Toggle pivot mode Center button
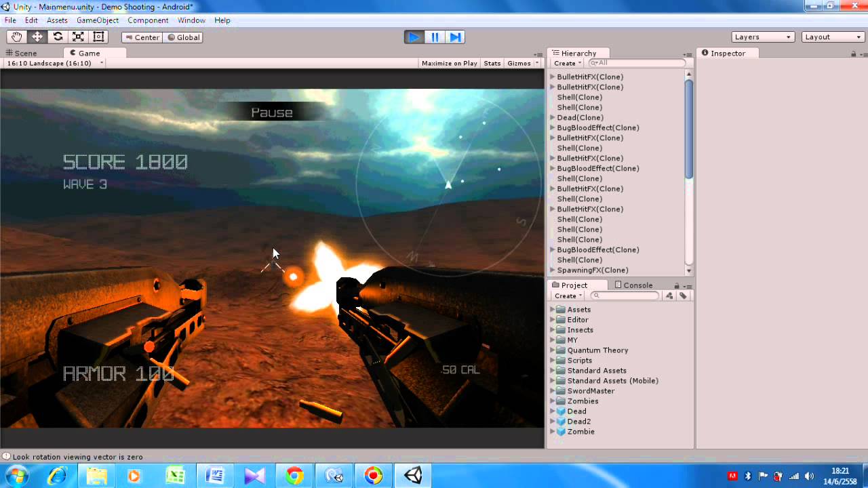The image size is (868, 488). pos(142,37)
